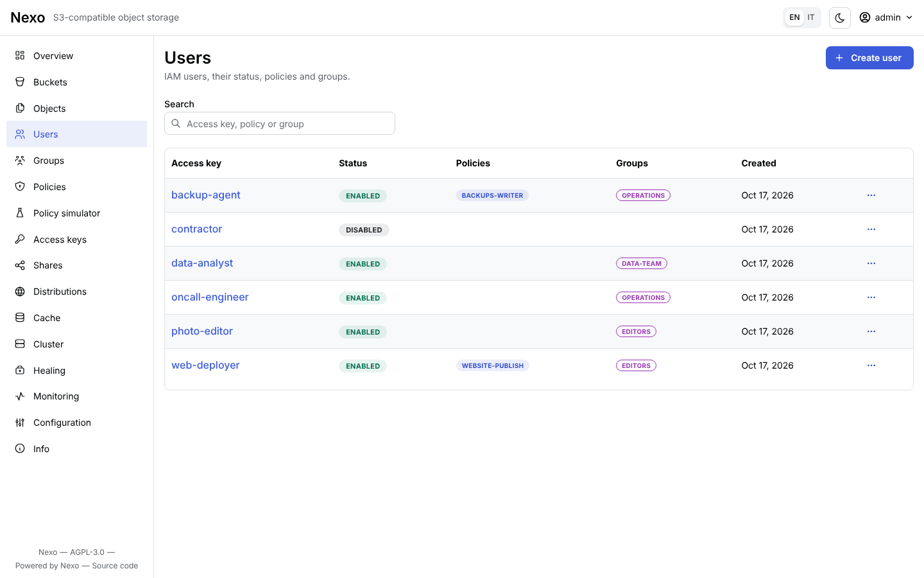Click the WEBSITE-PUBLISH policy badge

(493, 365)
